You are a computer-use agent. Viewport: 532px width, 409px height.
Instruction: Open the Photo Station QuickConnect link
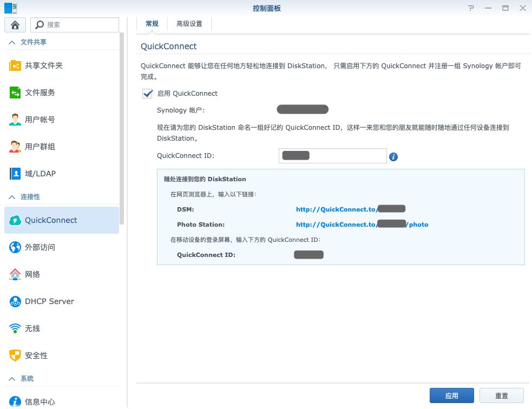[362, 225]
